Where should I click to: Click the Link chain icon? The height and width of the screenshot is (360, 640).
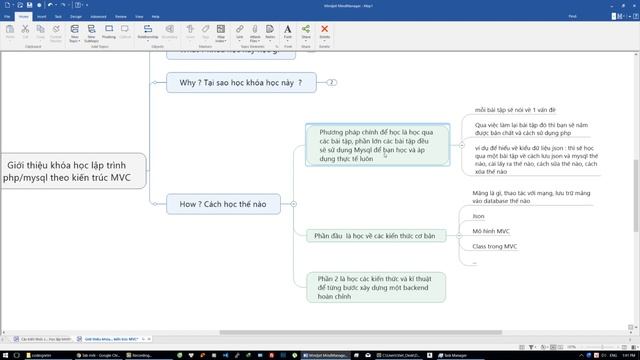(x=240, y=29)
